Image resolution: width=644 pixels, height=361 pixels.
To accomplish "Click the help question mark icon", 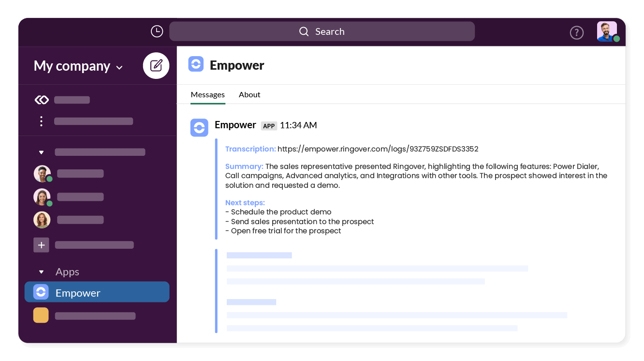I will [x=577, y=32].
